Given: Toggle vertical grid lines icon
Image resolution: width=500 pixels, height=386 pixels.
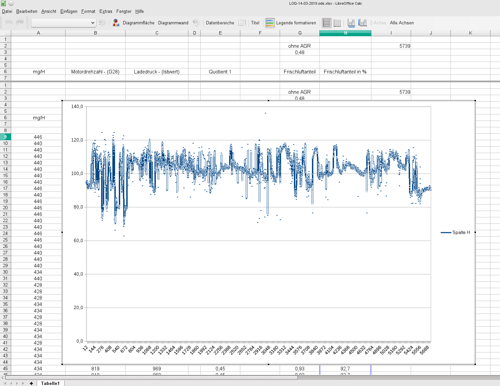Looking at the screenshot, I should (337, 23).
